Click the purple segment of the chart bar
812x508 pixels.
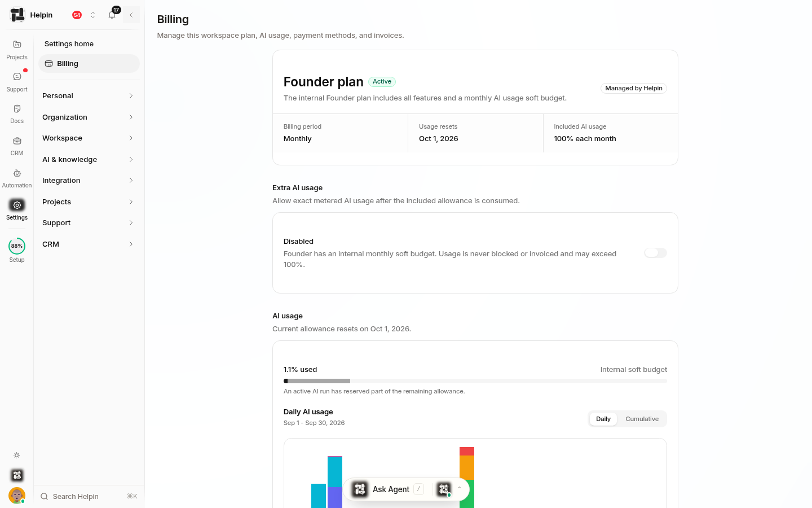coord(335,497)
